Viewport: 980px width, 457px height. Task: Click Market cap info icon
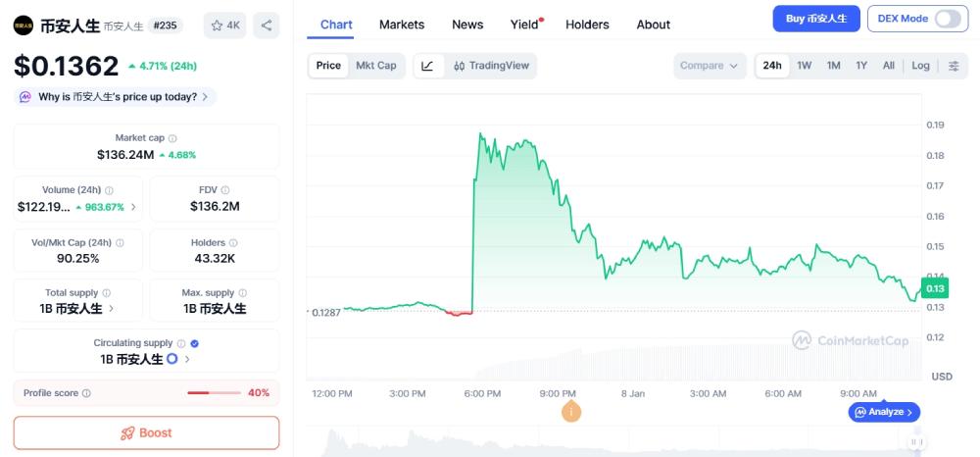coord(172,138)
